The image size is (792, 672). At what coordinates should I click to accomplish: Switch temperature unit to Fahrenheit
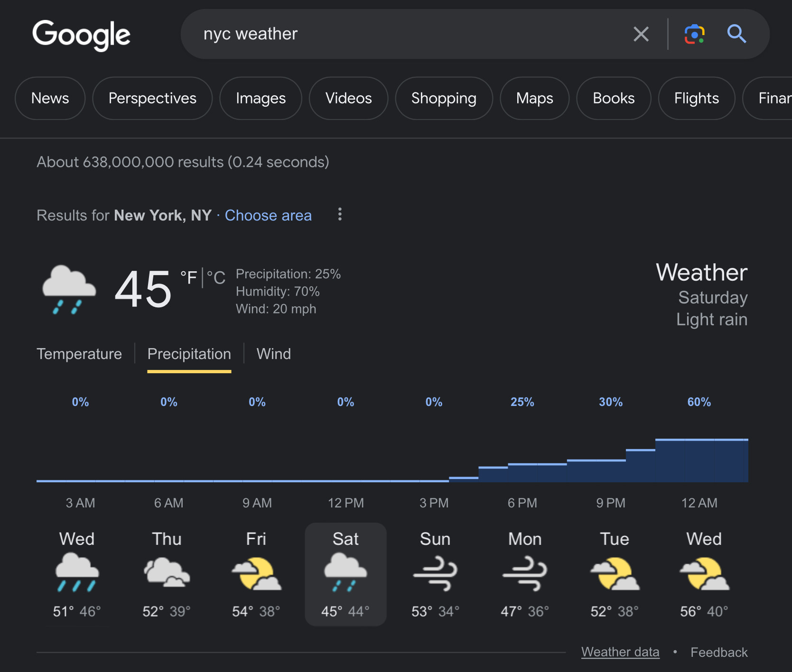(x=188, y=277)
